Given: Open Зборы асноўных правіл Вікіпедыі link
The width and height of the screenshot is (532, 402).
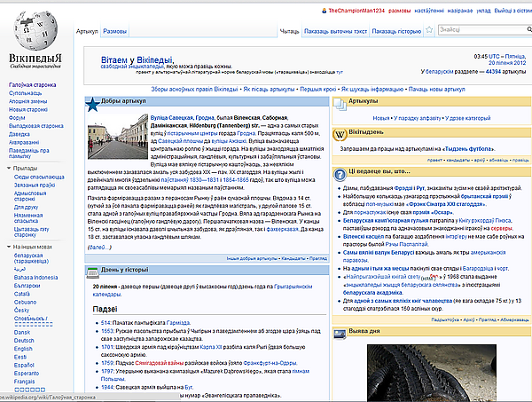Looking at the screenshot, I should 194,90.
